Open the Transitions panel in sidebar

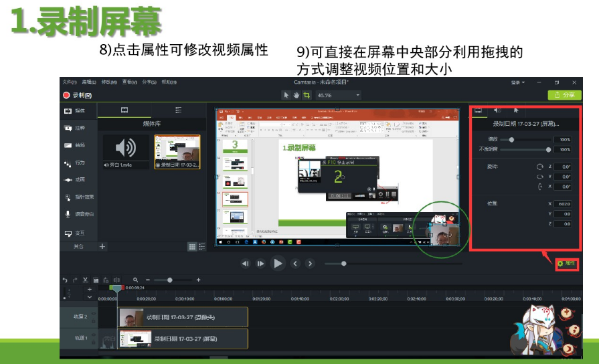tap(79, 145)
